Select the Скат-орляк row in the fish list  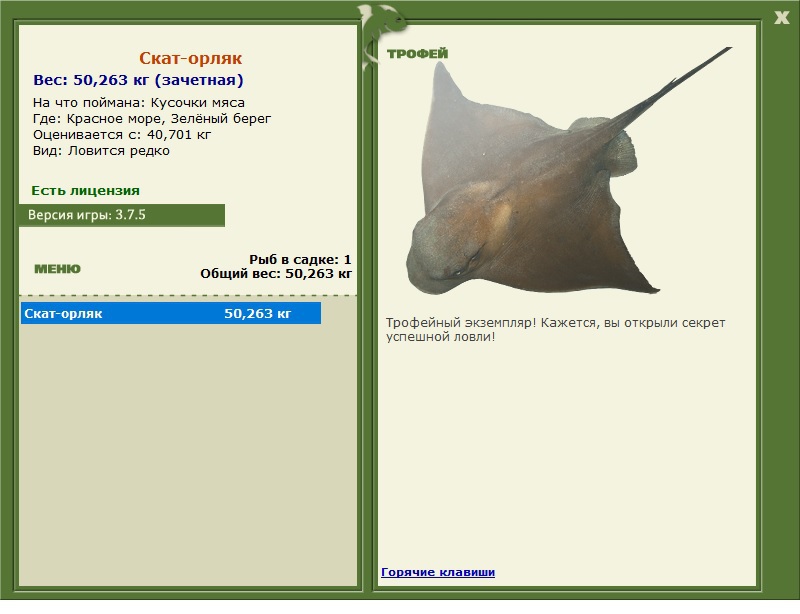171,313
